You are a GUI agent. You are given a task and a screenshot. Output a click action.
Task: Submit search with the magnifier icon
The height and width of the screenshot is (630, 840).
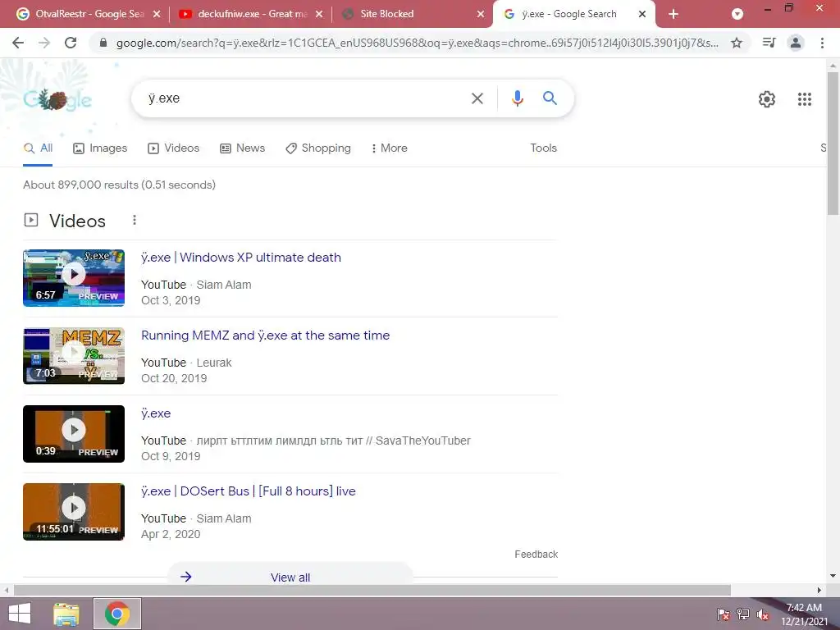pyautogui.click(x=550, y=98)
